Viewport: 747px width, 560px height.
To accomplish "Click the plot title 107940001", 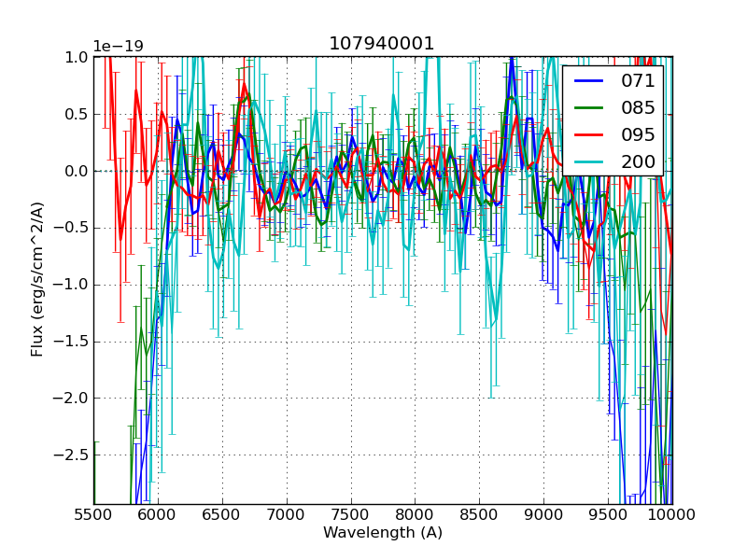I will pos(382,44).
